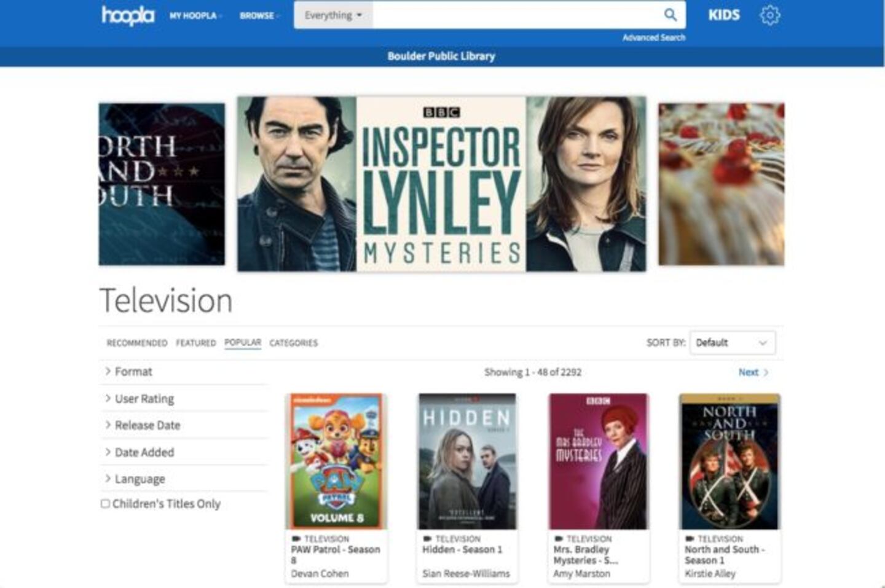Screen dimensions: 885x588
Task: Switch to KIDS mode
Action: coord(723,15)
